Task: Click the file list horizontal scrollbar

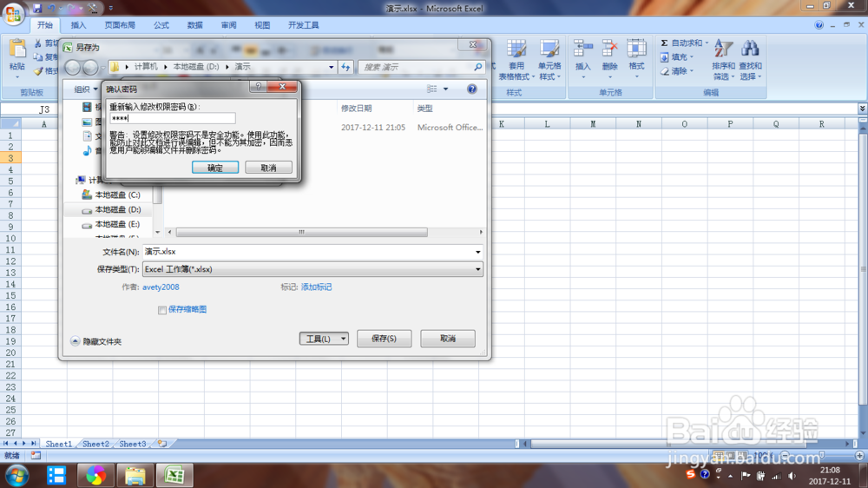Action: click(x=302, y=232)
